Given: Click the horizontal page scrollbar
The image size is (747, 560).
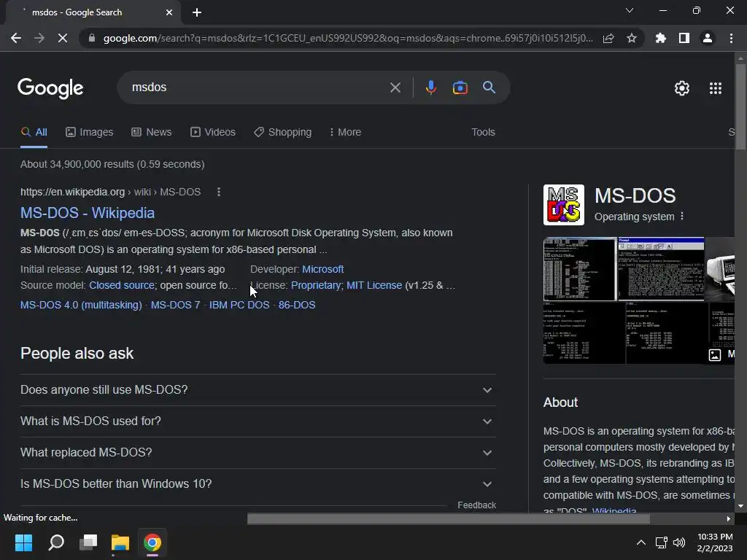Looking at the screenshot, I should pyautogui.click(x=449, y=518).
